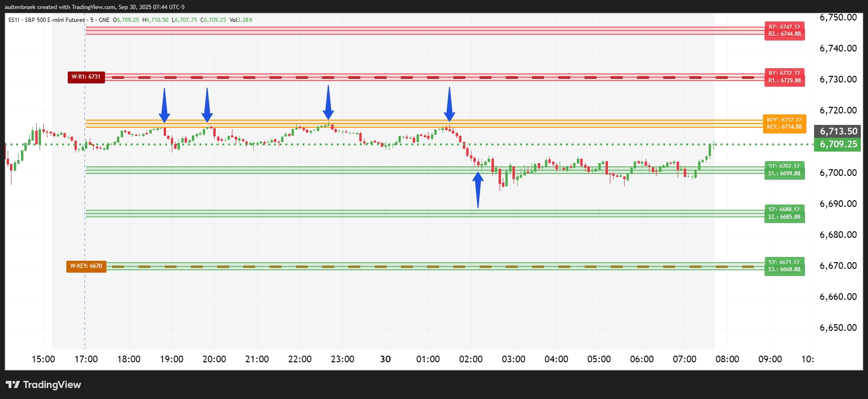This screenshot has height=399, width=868.
Task: Click the bold 30 date label on time axis
Action: pos(386,359)
